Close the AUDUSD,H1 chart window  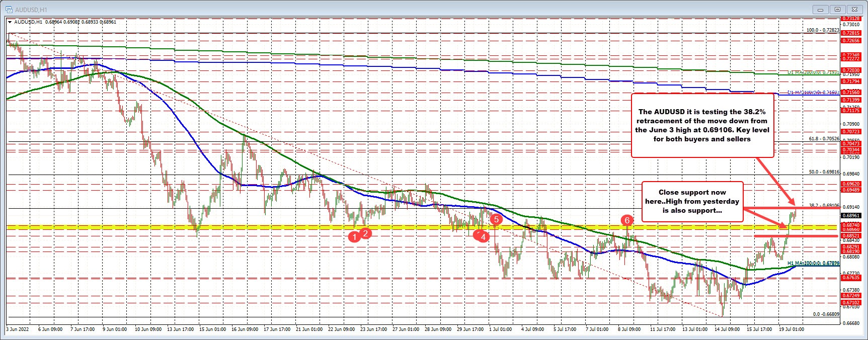coord(854,9)
